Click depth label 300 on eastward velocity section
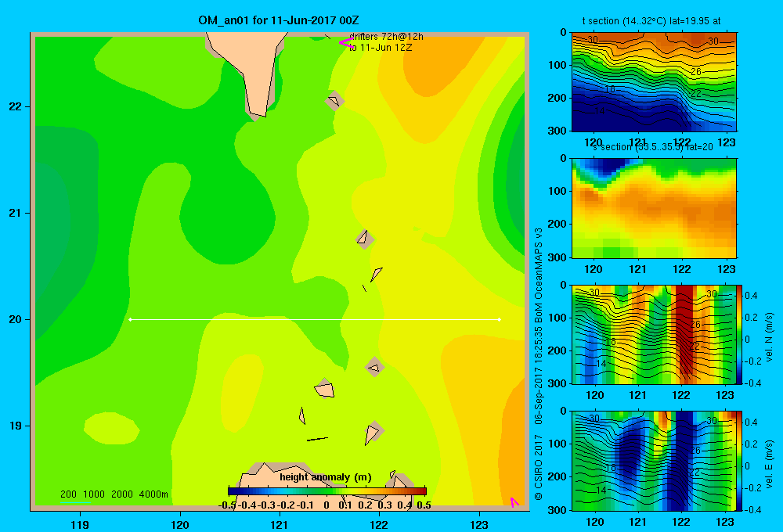This screenshot has height=532, width=783. coord(557,510)
